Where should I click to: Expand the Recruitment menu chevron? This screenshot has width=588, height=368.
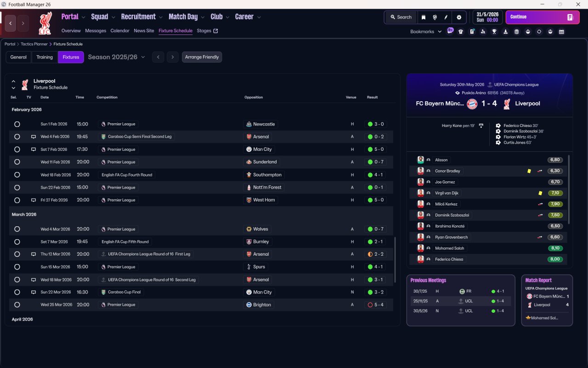click(161, 17)
